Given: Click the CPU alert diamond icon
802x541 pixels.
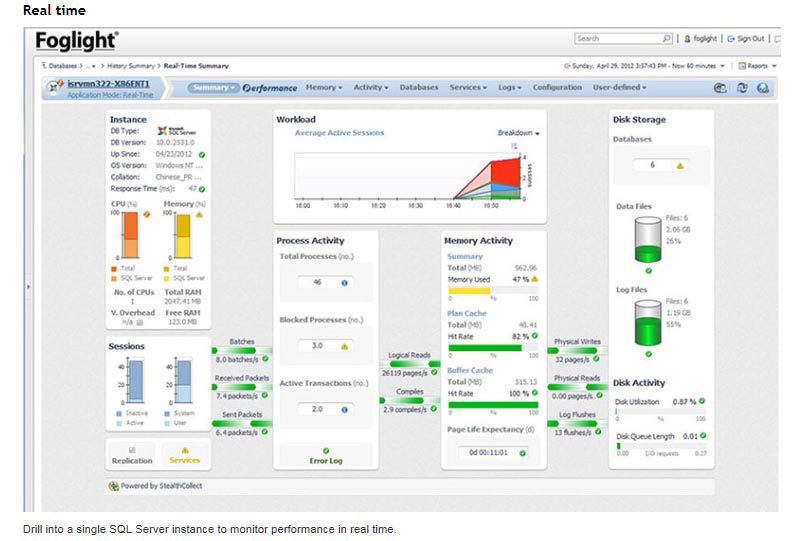Looking at the screenshot, I should tap(147, 214).
